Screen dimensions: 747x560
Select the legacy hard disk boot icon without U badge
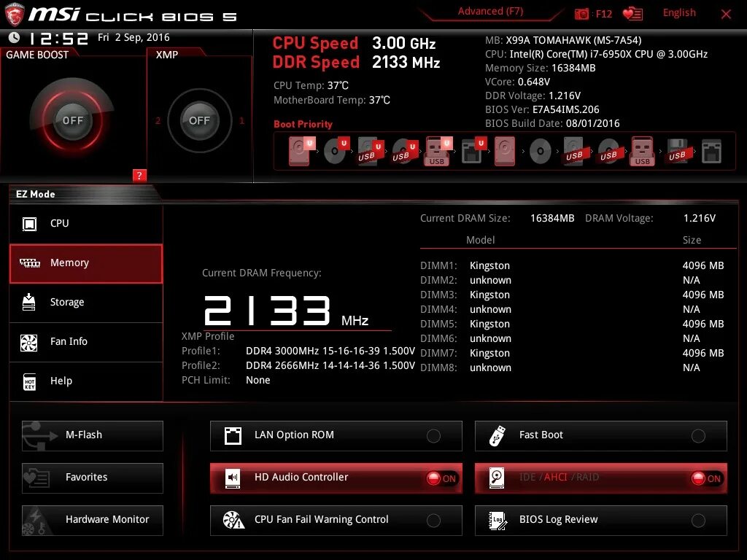[x=505, y=151]
